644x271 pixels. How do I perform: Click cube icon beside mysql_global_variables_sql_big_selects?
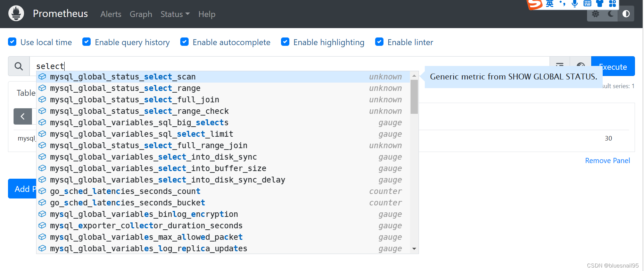click(42, 122)
